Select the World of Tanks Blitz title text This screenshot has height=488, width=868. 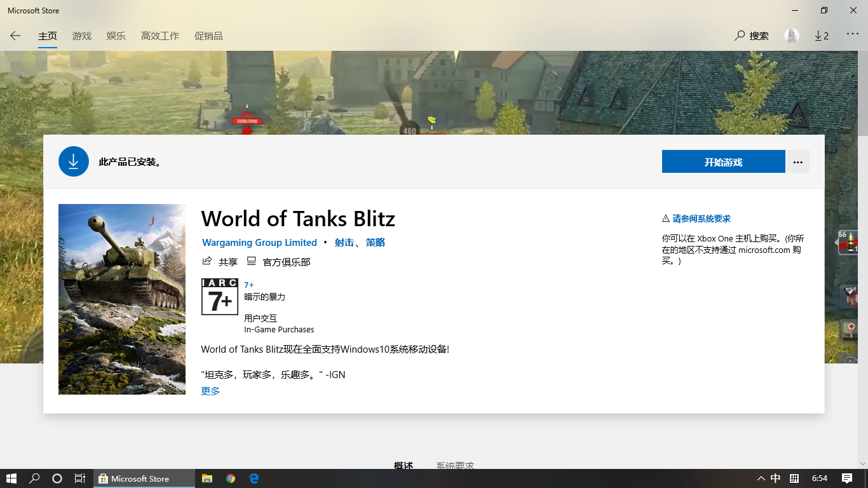click(298, 219)
